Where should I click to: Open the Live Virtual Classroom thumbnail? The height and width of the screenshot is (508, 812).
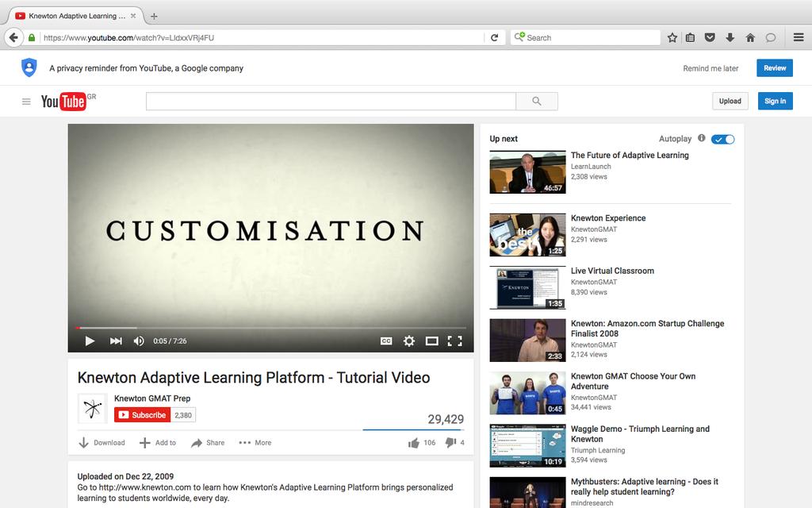(527, 287)
